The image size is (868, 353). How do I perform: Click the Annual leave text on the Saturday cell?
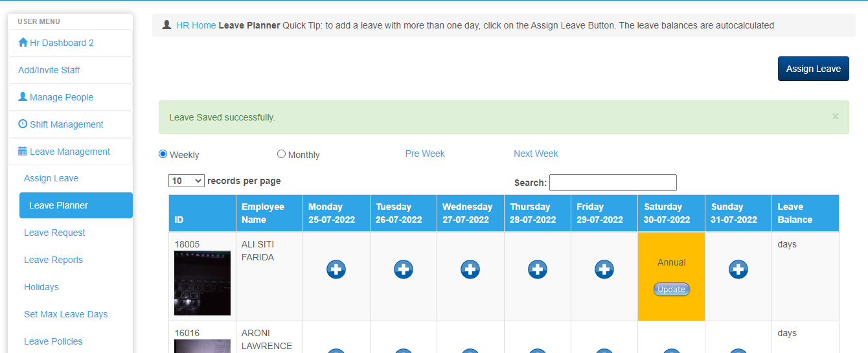point(671,262)
